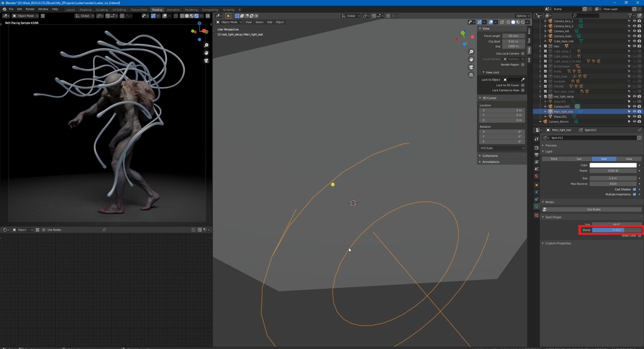This screenshot has width=644, height=349.
Task: Open Object Mode dropdown in preview viewport header
Action: pos(25,16)
